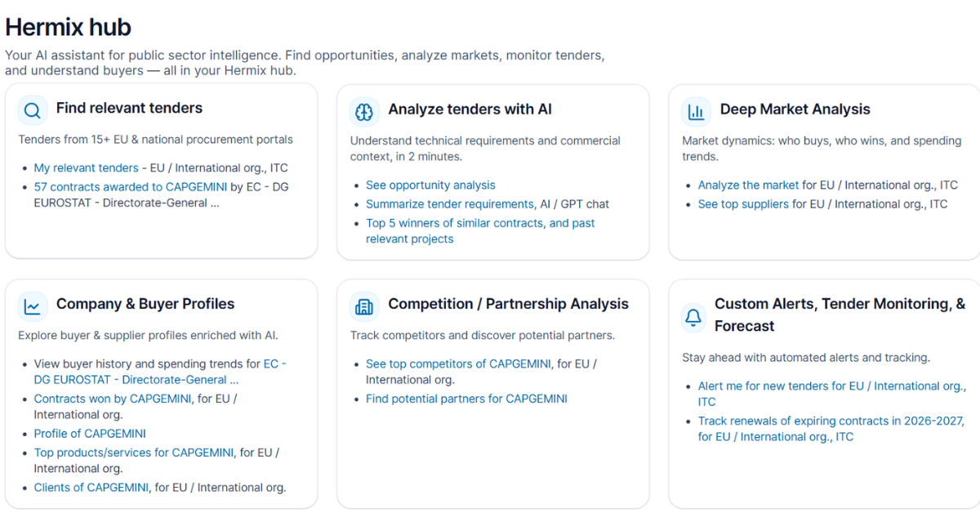Click the bell icon for Custom Alerts
Viewport: 980px width, 513px height.
693,316
